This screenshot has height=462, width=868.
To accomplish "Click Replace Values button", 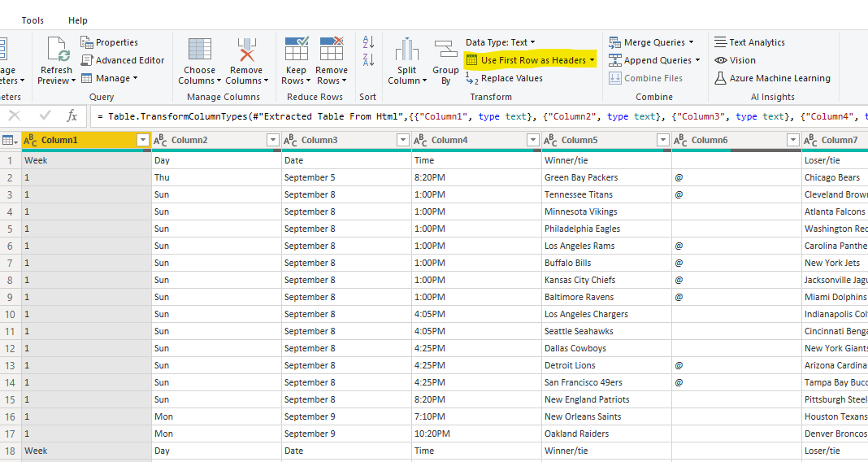I will 511,78.
